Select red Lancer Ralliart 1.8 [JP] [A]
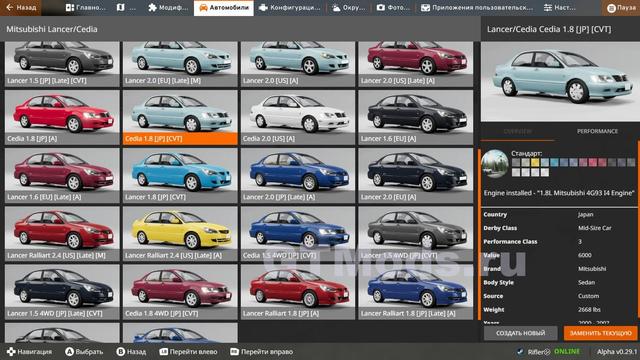The width and height of the screenshot is (640, 360). (298, 292)
